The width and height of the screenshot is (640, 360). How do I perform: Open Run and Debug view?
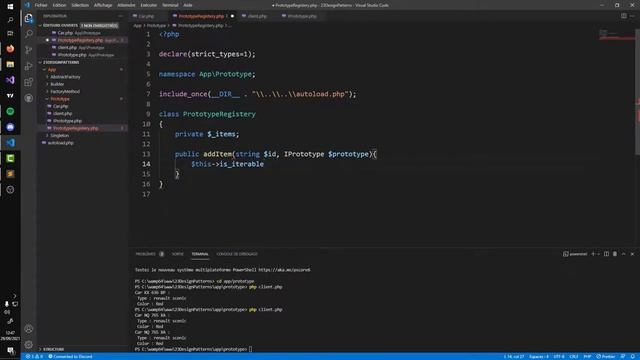coord(29,66)
